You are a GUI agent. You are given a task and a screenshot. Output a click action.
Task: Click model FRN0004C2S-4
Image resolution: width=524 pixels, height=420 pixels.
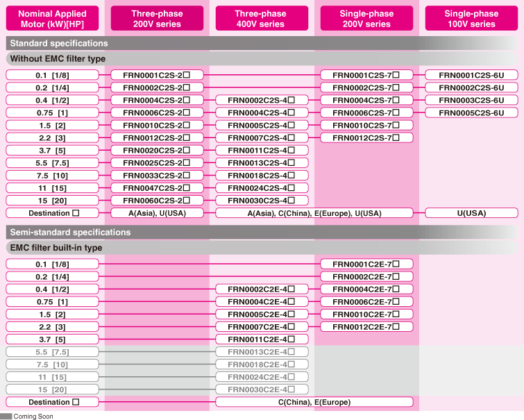point(262,112)
